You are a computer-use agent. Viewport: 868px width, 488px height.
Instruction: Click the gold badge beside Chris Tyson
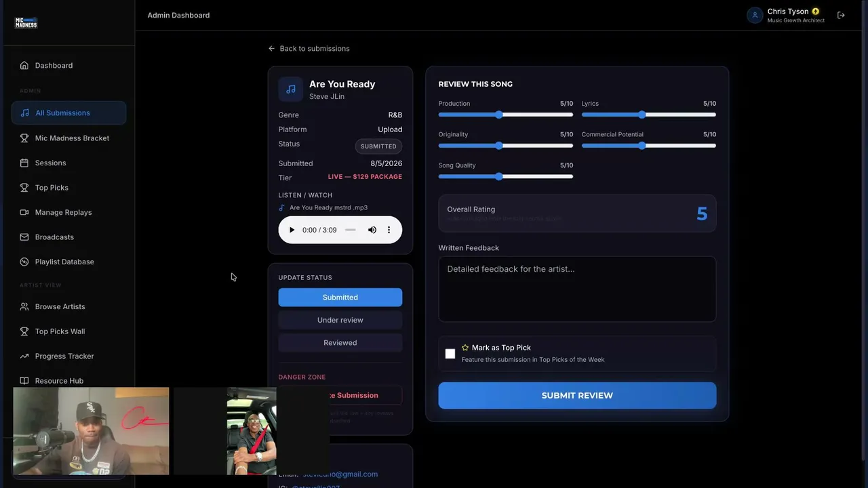click(816, 12)
